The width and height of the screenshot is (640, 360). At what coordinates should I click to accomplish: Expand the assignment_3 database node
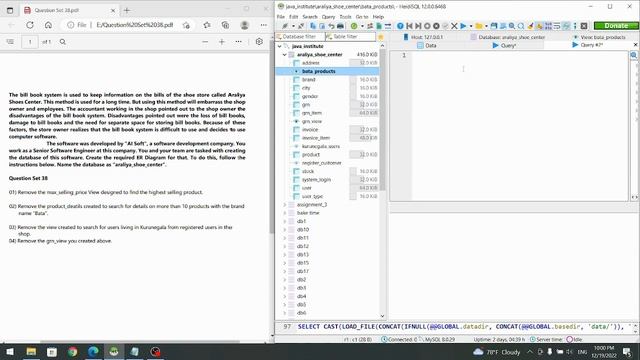click(284, 204)
